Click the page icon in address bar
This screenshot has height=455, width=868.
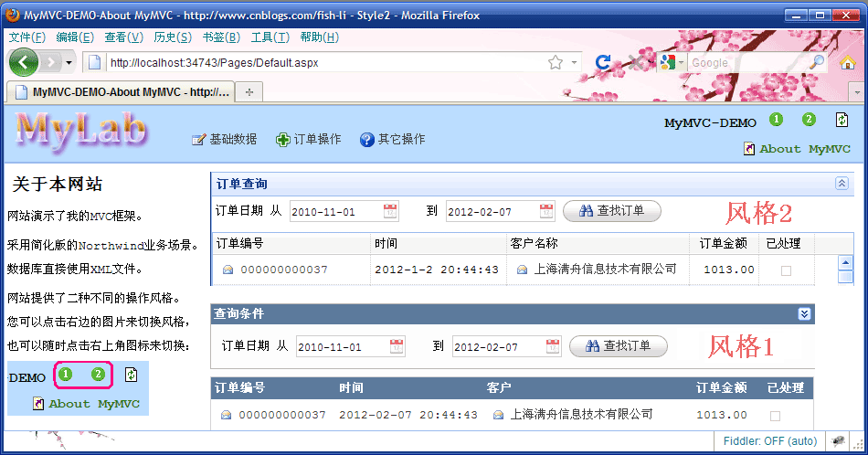coord(95,62)
